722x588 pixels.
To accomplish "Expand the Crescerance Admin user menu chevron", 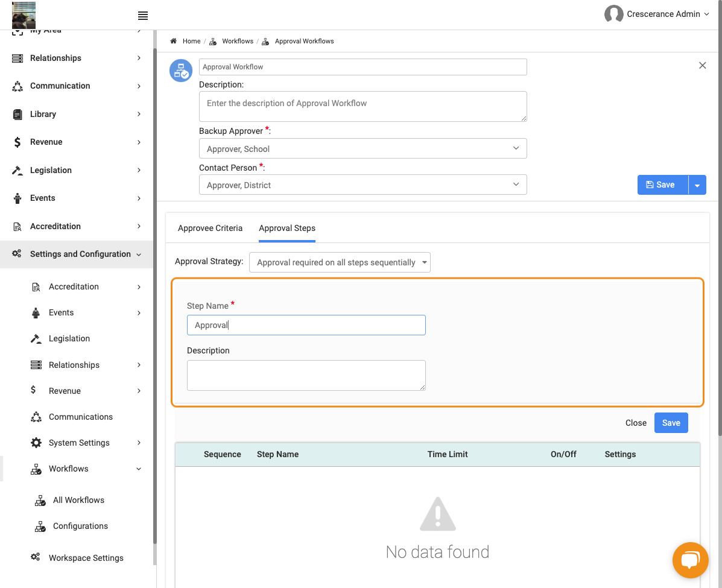I will [x=707, y=14].
